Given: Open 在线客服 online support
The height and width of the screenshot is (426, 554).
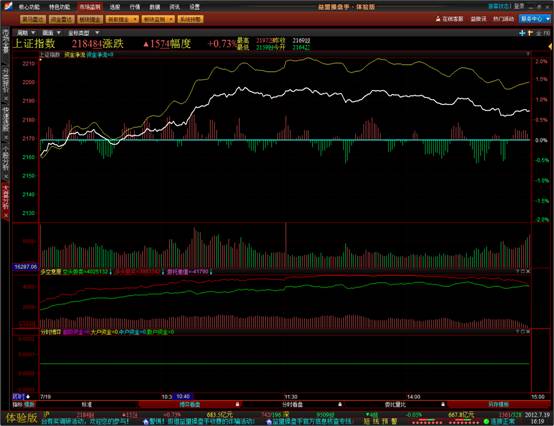Looking at the screenshot, I should [449, 19].
